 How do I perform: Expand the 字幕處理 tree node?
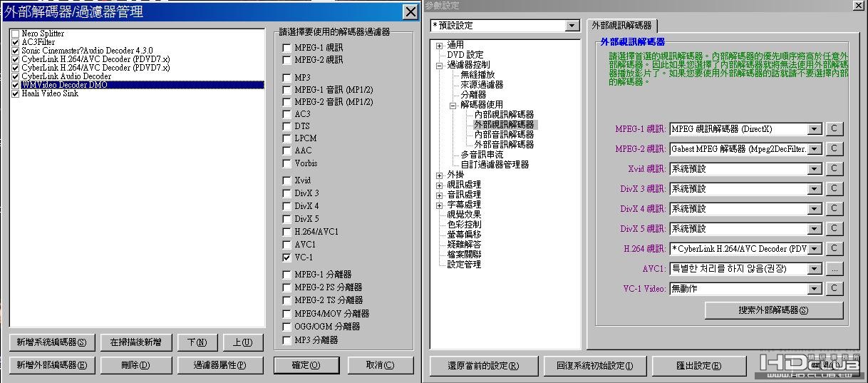tap(440, 205)
